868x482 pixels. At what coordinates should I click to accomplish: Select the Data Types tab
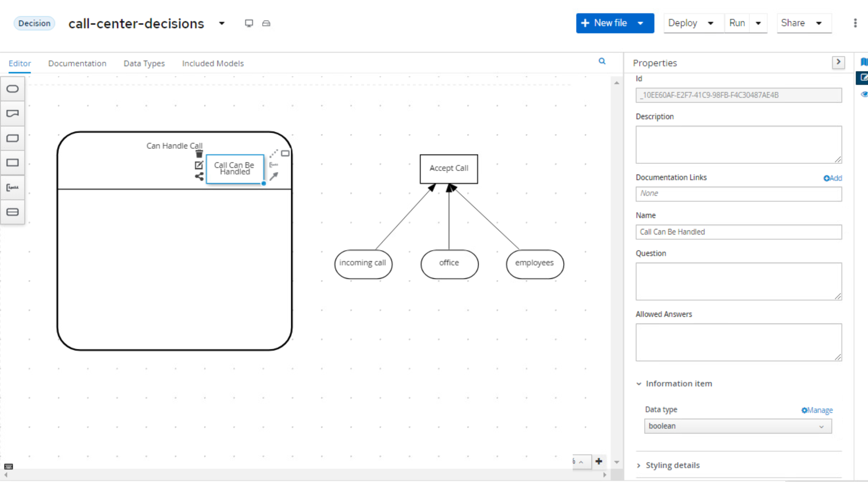tap(144, 63)
